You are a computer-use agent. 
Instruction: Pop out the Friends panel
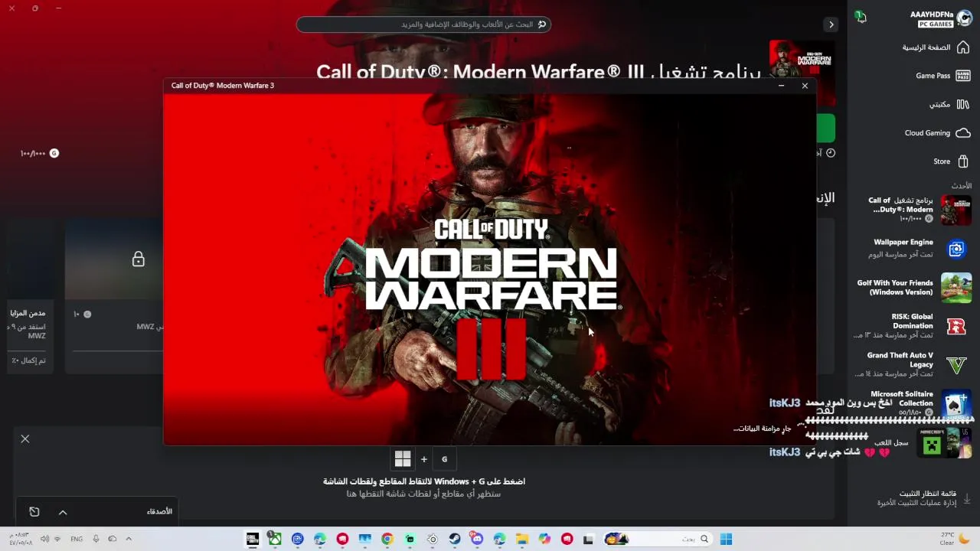pos(34,511)
